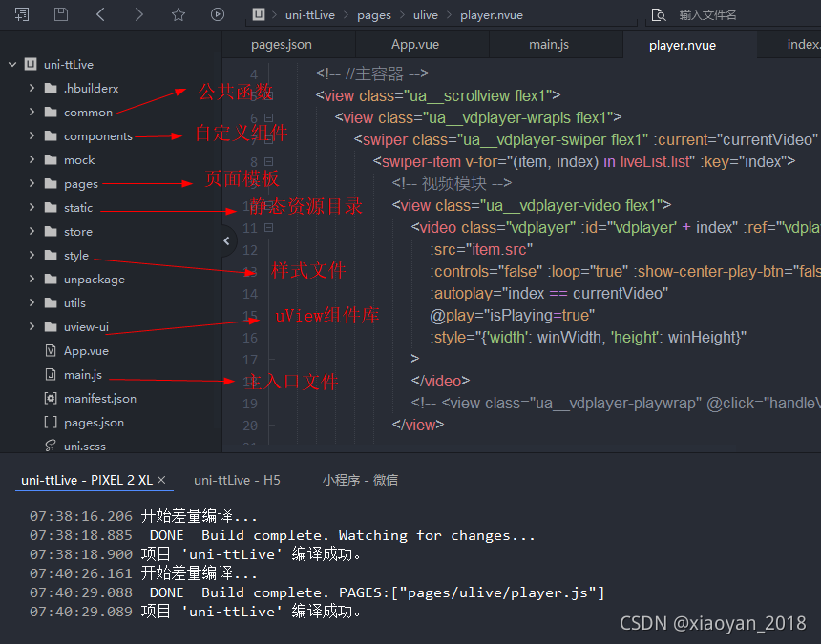
Task: Select the player.nvue editor tab
Action: pos(689,45)
